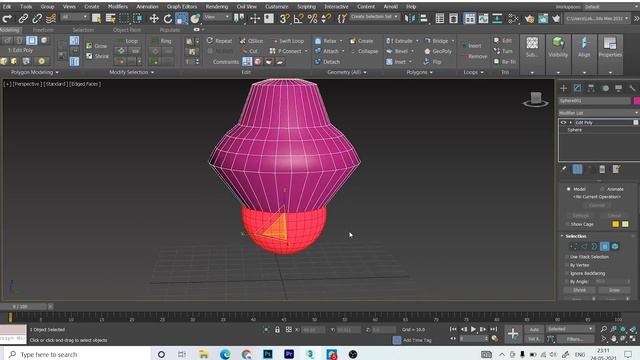Screen dimensions: 640x360
Task: Enable Show Cage checkbox
Action: click(567, 224)
